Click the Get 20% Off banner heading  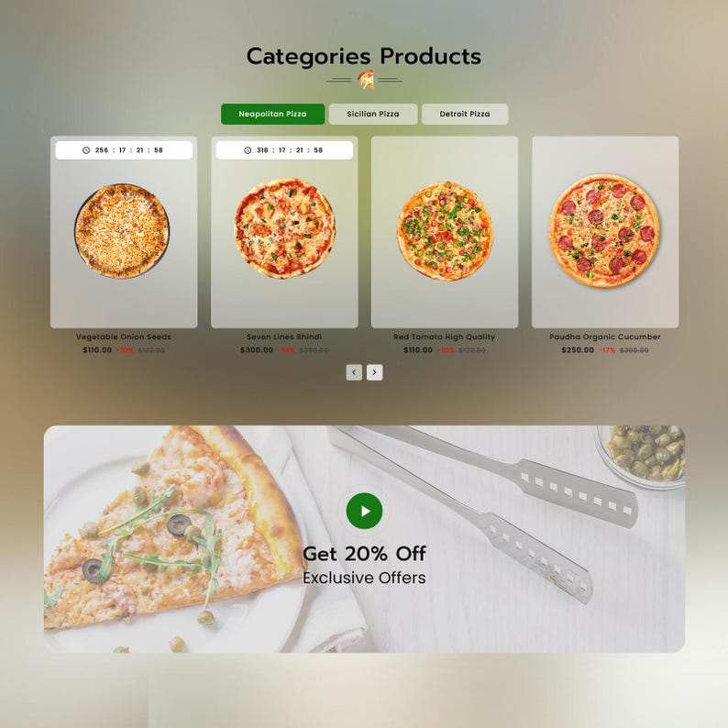click(365, 554)
